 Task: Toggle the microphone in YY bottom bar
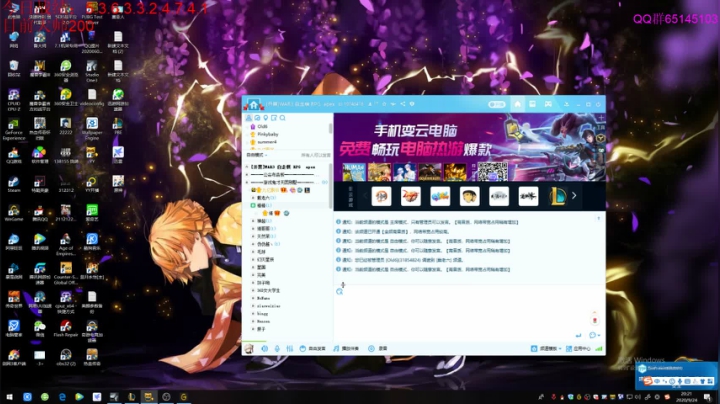277,348
